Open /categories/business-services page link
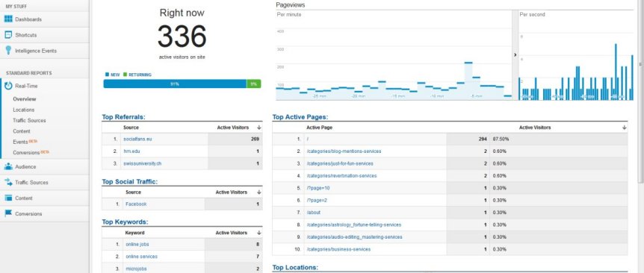Image resolution: width=644 pixels, height=273 pixels. 338,249
